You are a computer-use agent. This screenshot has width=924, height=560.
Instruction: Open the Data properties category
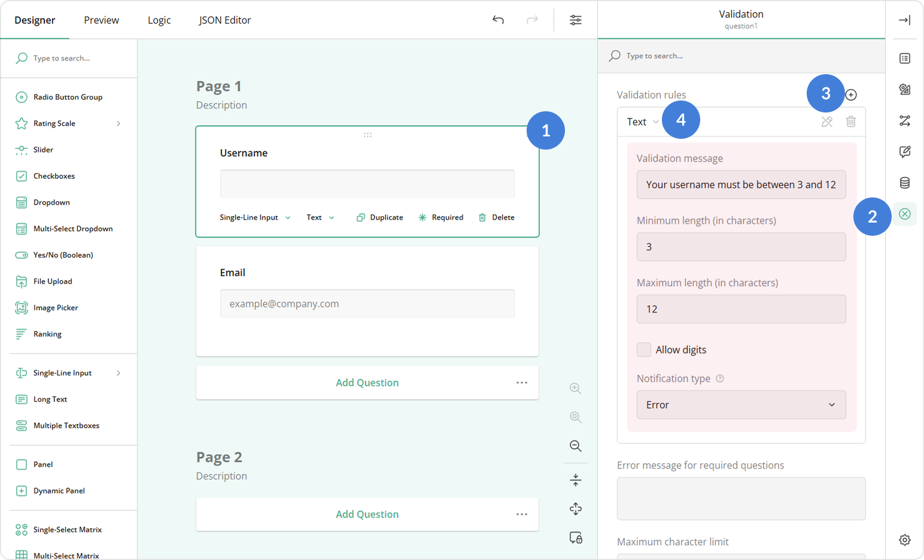tap(904, 182)
